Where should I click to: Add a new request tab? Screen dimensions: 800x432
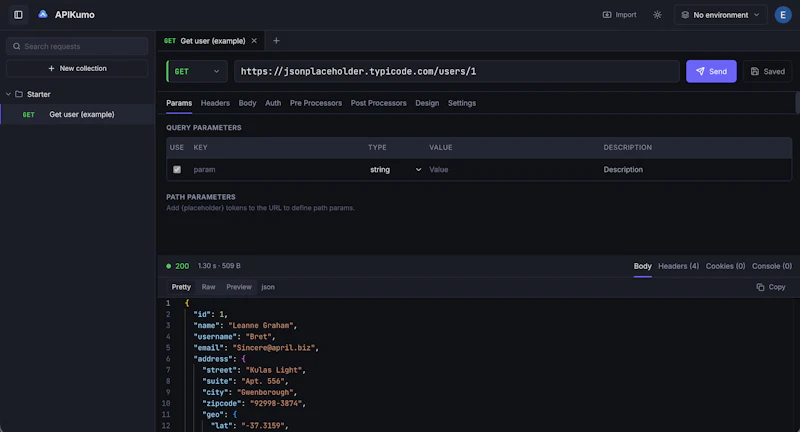pos(276,41)
